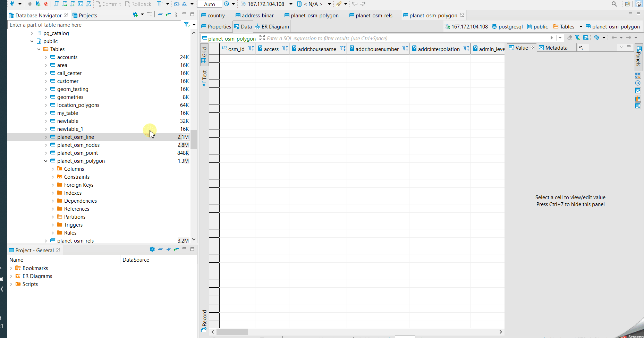Click transaction log clock icon next to Auto
This screenshot has height=338, width=644.
click(x=226, y=4)
